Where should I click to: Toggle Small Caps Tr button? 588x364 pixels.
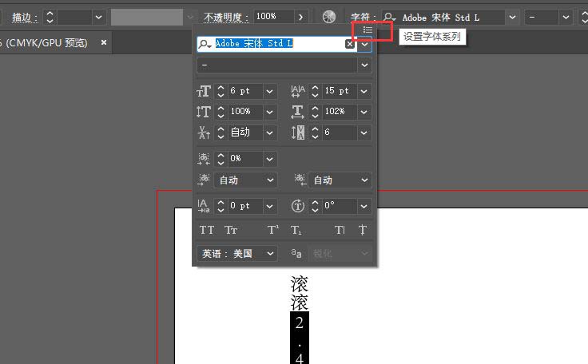pyautogui.click(x=231, y=230)
